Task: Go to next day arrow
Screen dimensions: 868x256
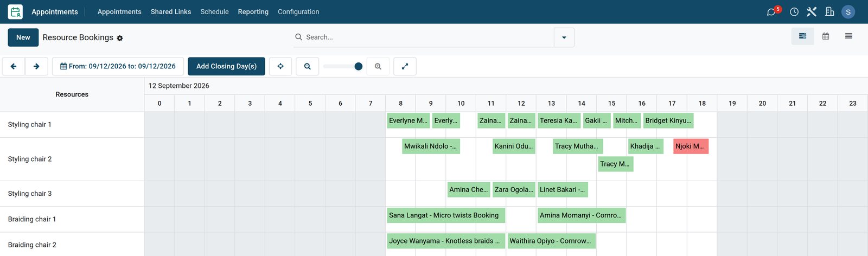Action: (36, 66)
